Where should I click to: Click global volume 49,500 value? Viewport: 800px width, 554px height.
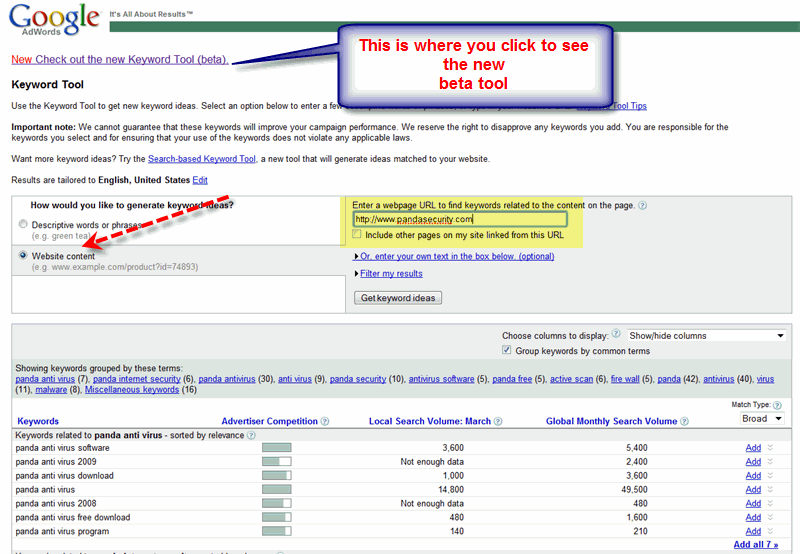tap(634, 489)
